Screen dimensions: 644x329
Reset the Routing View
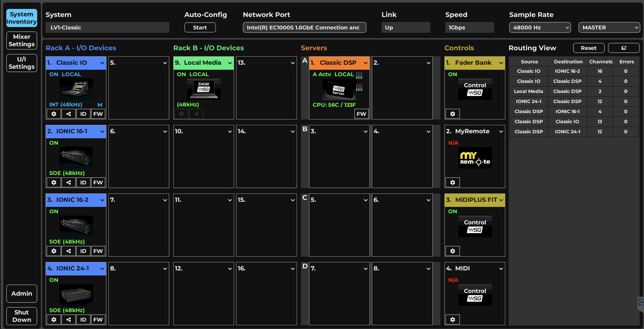tap(588, 48)
